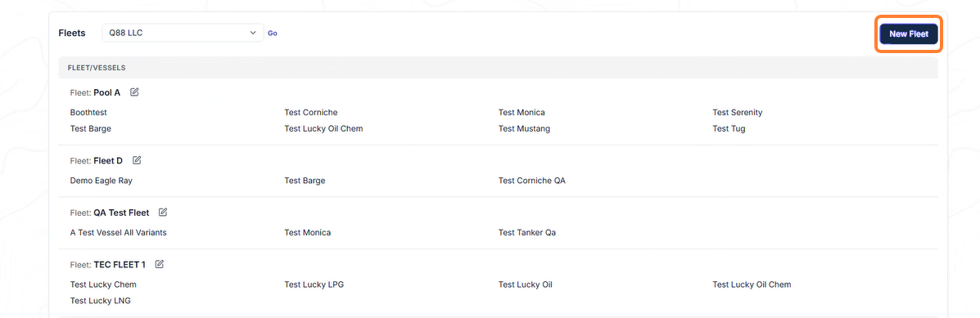Select Test Serenity vessel
Image resolution: width=980 pixels, height=318 pixels.
(738, 113)
